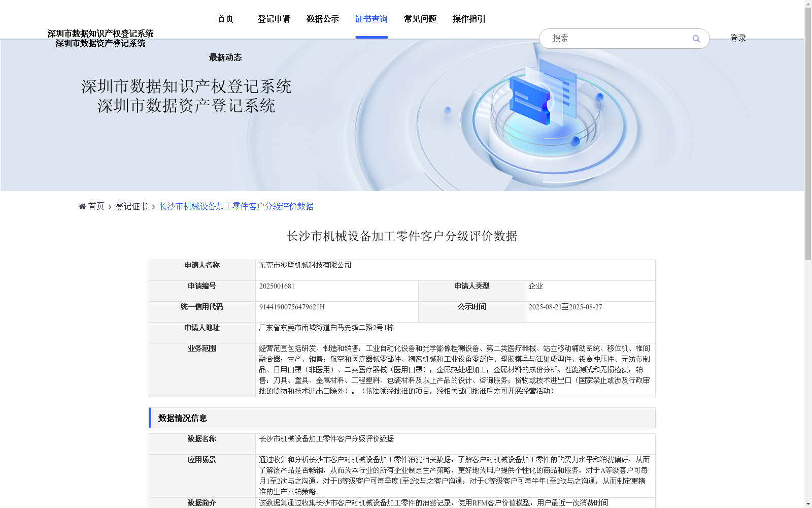Click breadcrumb 长沙市机械设备加工零件客户分级评价数据
This screenshot has height=508, width=812.
(x=236, y=206)
